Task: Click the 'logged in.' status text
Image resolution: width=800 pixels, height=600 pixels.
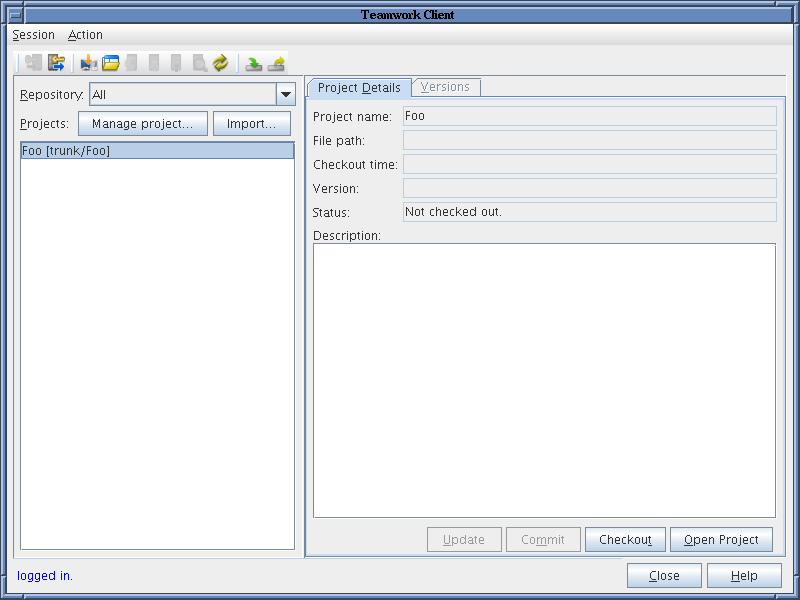Action: click(45, 576)
